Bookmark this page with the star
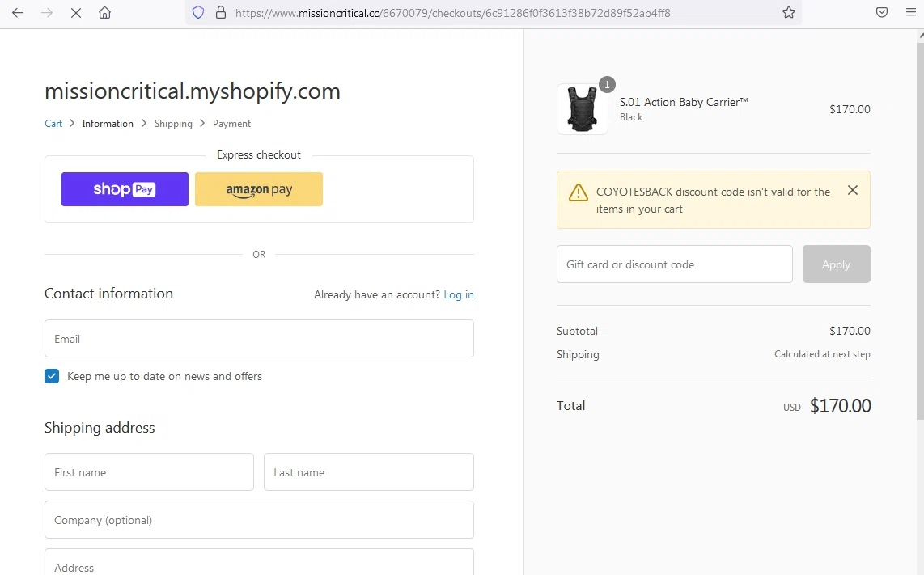The width and height of the screenshot is (924, 575). click(788, 12)
